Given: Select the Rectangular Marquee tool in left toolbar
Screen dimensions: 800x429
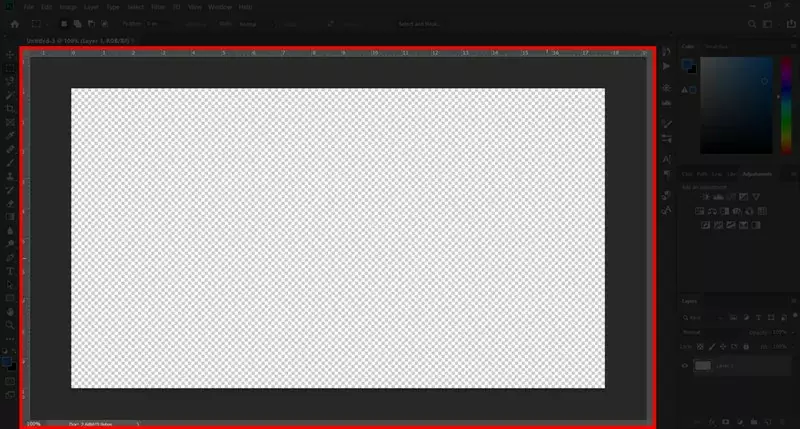Looking at the screenshot, I should click(x=10, y=68).
